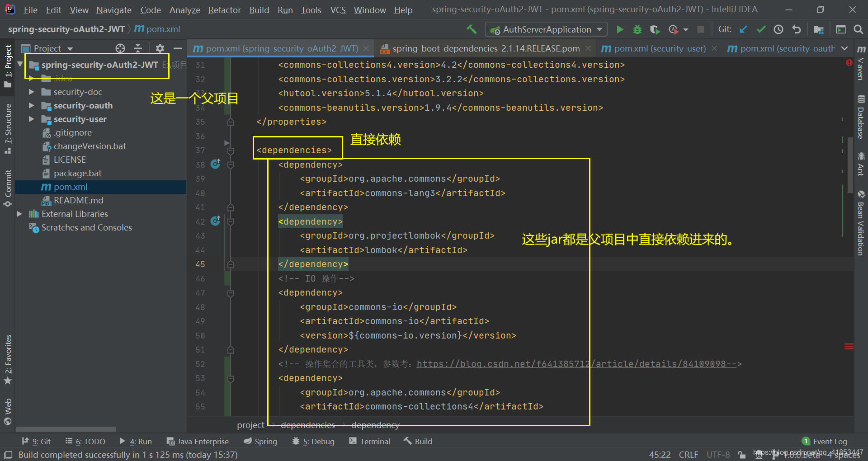The height and width of the screenshot is (461, 868).
Task: Click the error indicator at editor top-right
Action: 849,63
